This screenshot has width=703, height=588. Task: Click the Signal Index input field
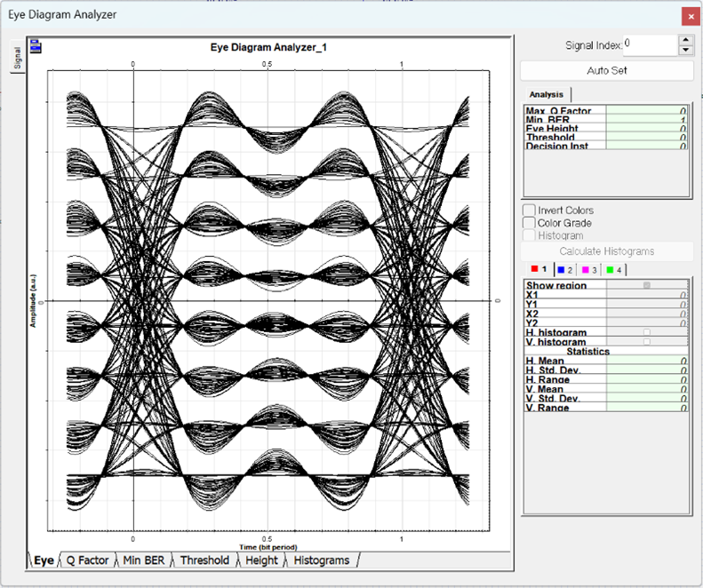[x=650, y=45]
